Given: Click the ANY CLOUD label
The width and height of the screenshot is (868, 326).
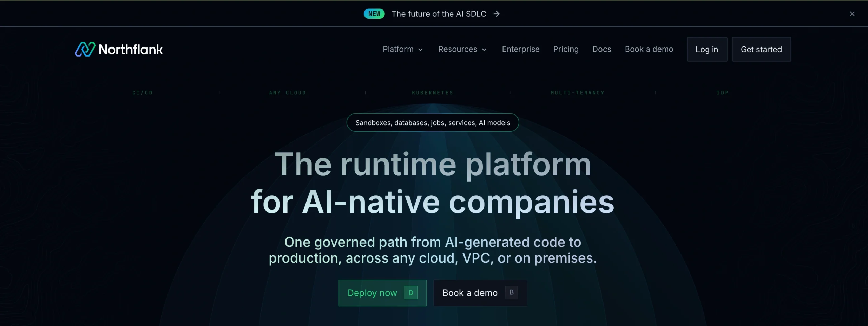Looking at the screenshot, I should point(288,93).
